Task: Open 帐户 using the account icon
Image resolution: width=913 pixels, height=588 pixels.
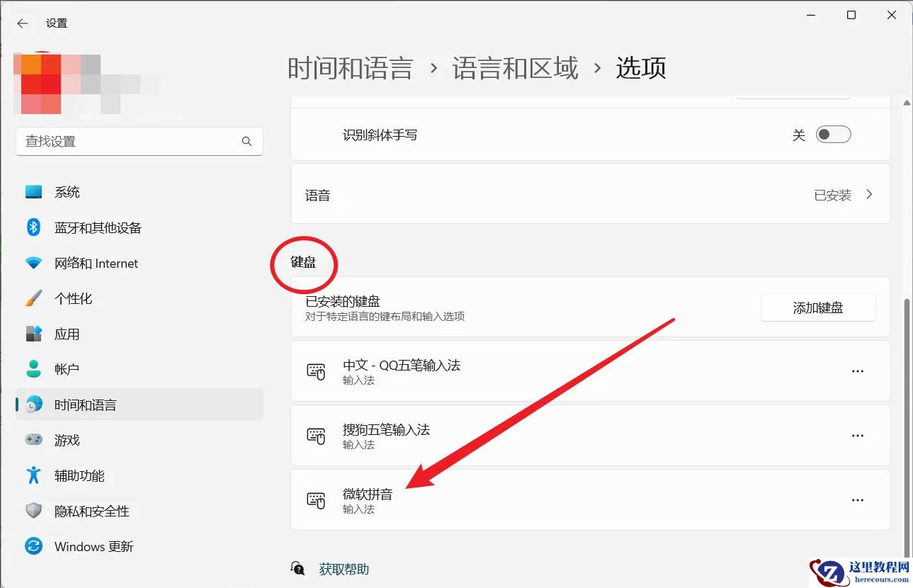Action: point(33,369)
